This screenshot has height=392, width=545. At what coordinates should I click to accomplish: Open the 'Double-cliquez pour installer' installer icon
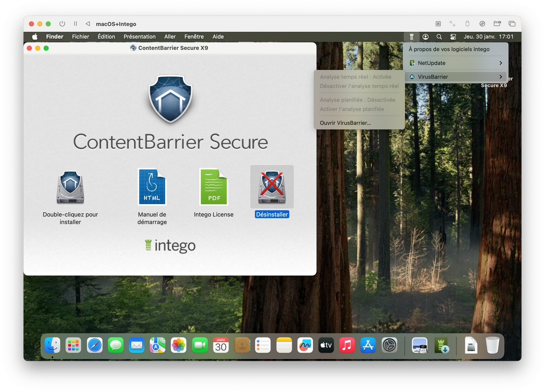(x=70, y=187)
